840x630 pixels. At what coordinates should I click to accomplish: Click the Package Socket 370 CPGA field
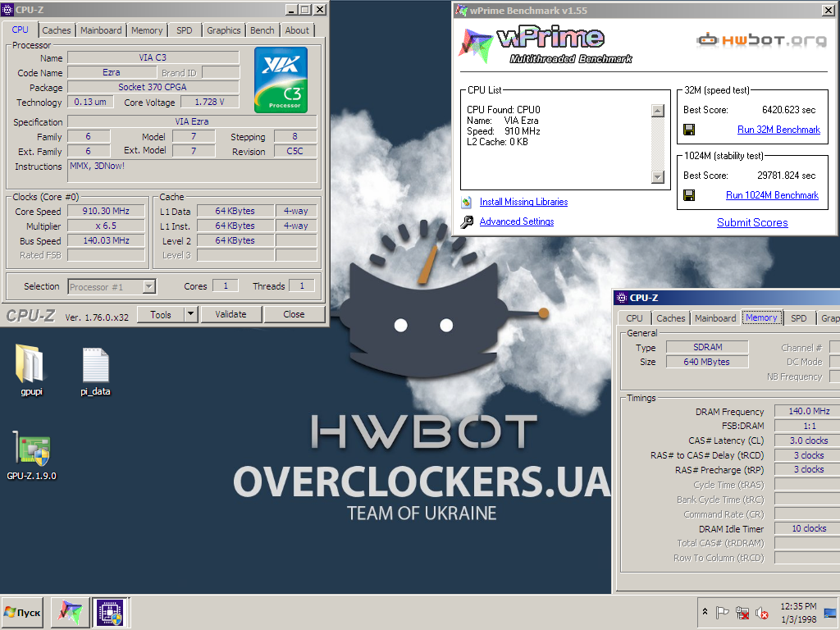(x=153, y=87)
